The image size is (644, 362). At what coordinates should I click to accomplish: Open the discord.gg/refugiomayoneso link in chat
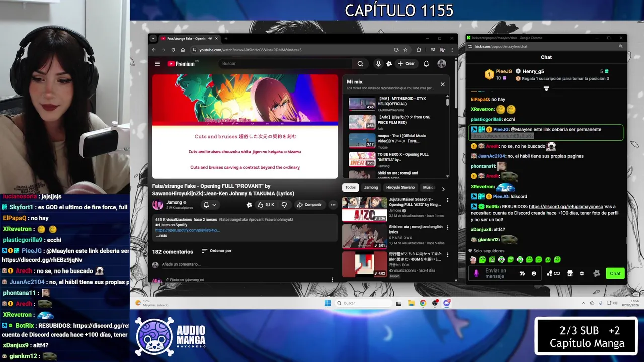point(566,206)
